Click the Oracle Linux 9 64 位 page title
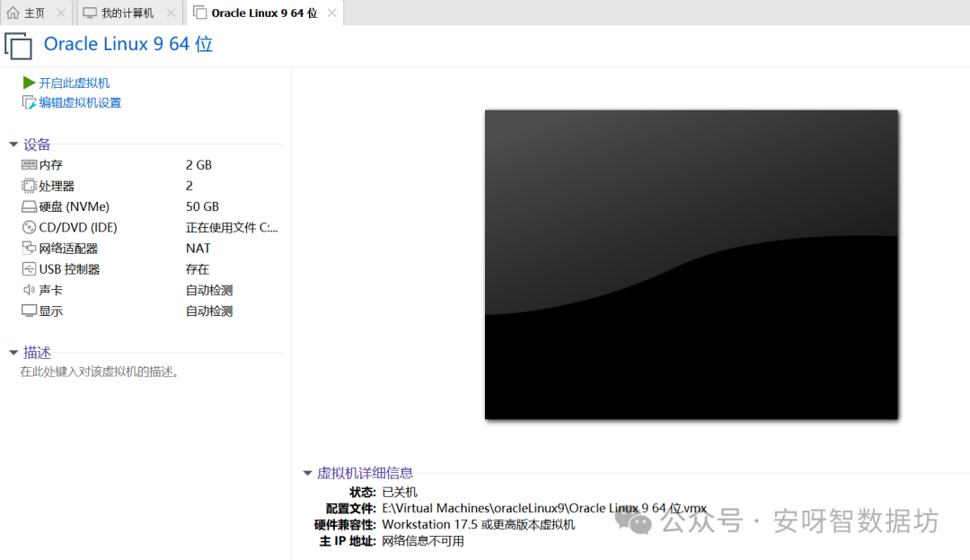The height and width of the screenshot is (560, 970). click(x=128, y=44)
